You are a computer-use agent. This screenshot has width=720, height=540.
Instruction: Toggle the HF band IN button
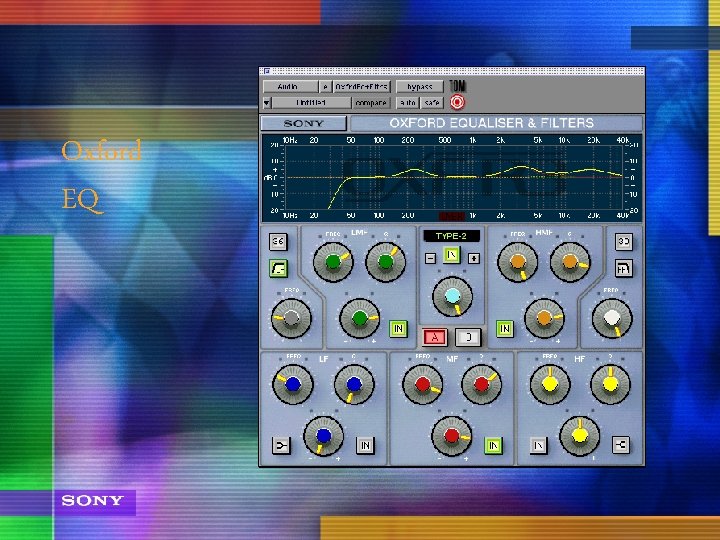[x=539, y=445]
